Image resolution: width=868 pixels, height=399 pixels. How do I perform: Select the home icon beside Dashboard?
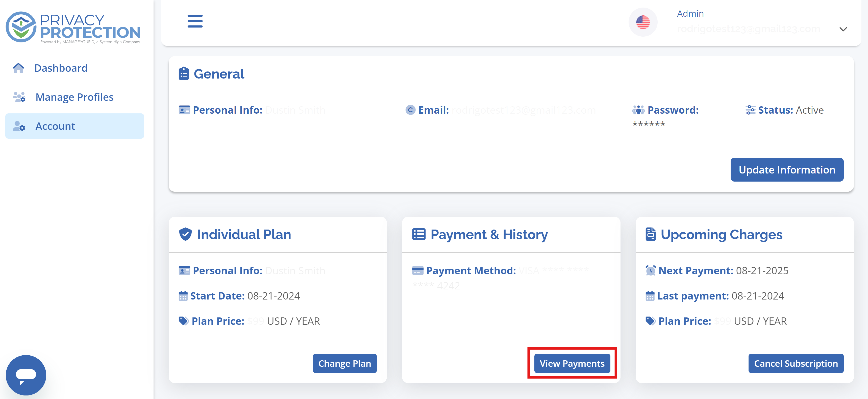18,68
